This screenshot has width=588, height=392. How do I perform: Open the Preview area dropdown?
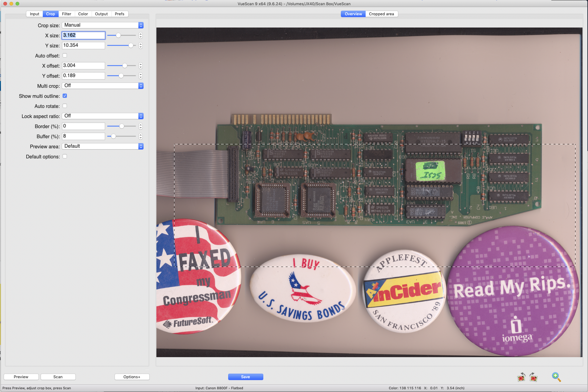[103, 146]
